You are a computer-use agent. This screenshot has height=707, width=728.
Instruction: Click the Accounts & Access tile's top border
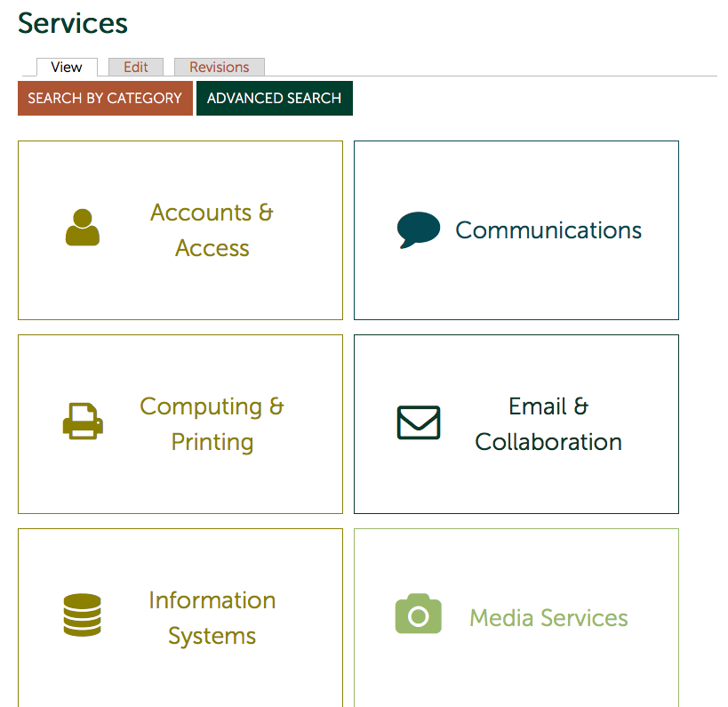[180, 141]
